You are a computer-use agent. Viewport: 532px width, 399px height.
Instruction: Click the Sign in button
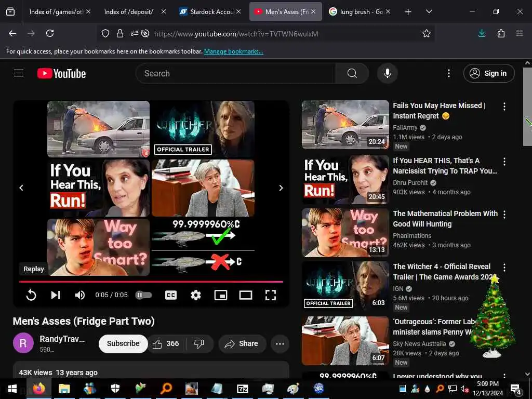pyautogui.click(x=488, y=73)
